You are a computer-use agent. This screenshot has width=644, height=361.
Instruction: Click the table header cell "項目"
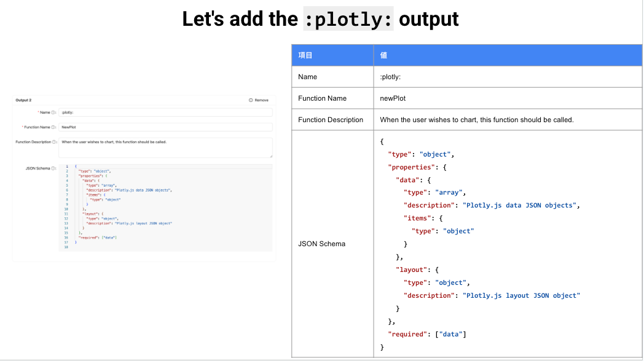332,55
